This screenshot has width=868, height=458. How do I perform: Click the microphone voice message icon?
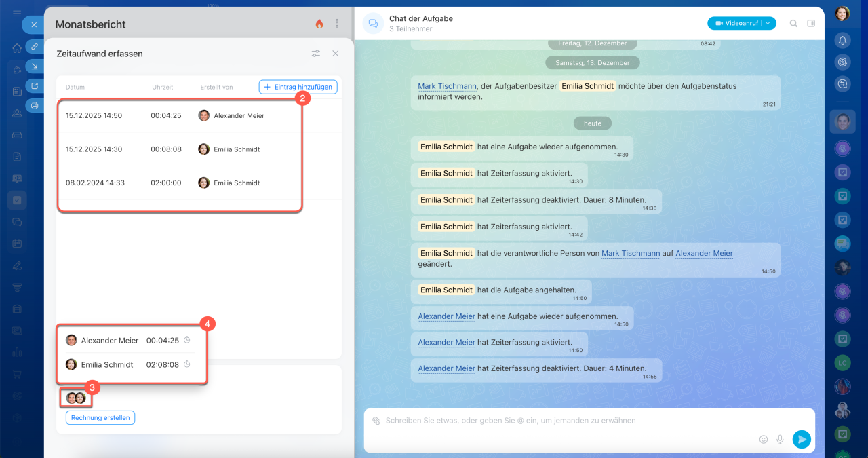pyautogui.click(x=781, y=440)
